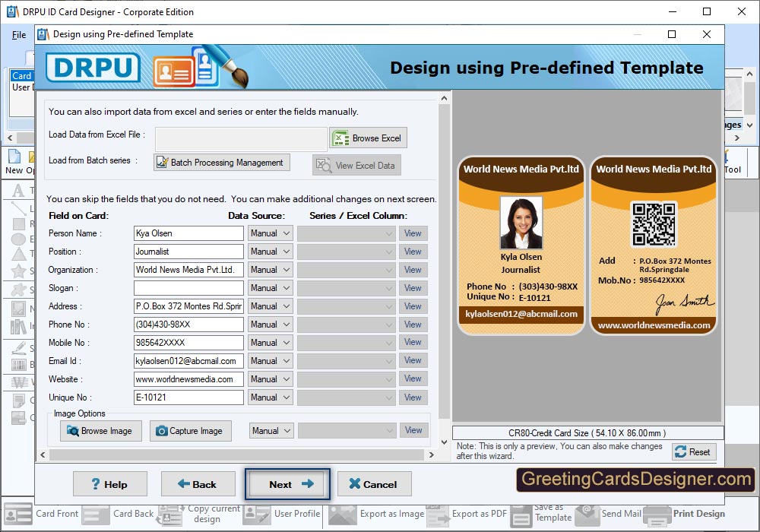Screen dimensions: 760x532
Task: Select the Triangle tool icon in left toolbar
Action: click(x=18, y=254)
